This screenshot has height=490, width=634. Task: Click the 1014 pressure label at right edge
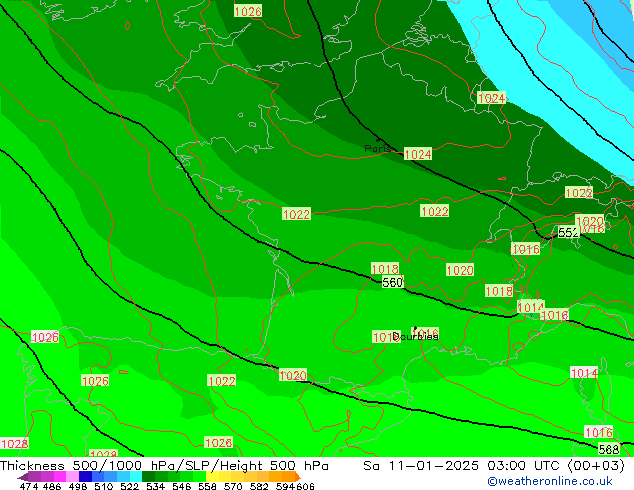coord(584,373)
